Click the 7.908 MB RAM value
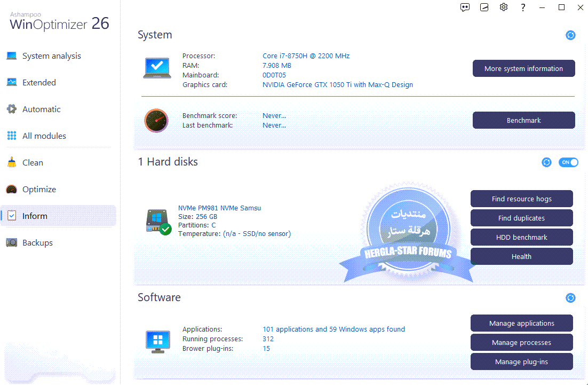 click(277, 65)
